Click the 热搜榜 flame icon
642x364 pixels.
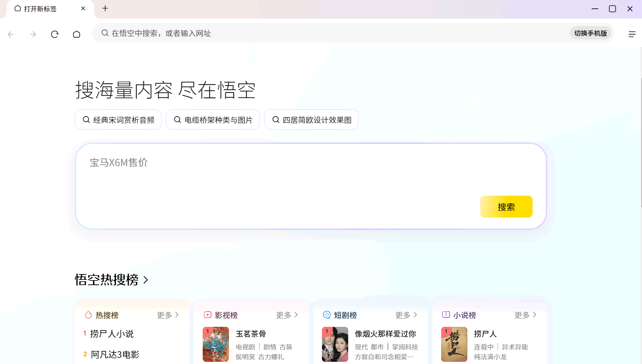(88, 315)
